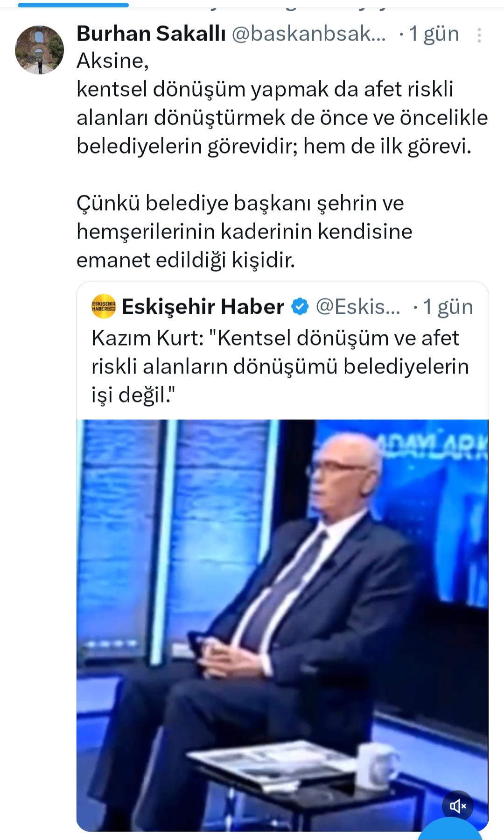Select the blue highlighted tab indicator

[x=73, y=5]
